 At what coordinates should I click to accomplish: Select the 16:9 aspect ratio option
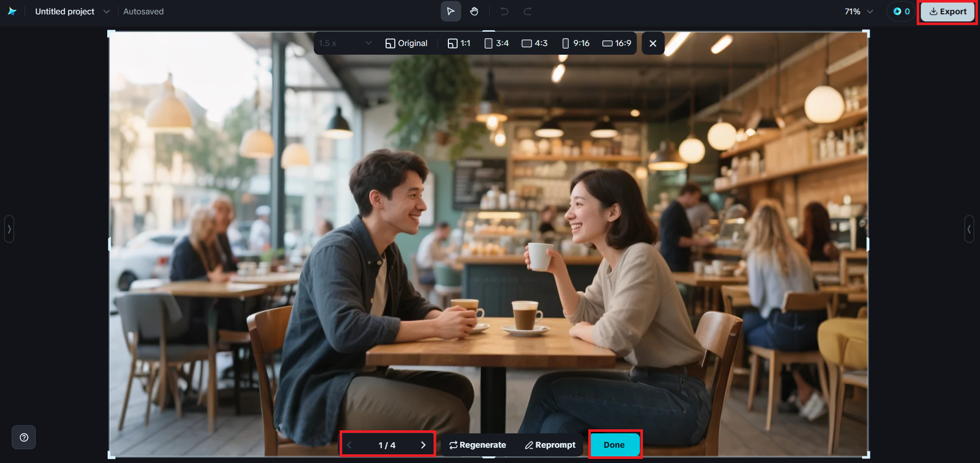coord(617,43)
